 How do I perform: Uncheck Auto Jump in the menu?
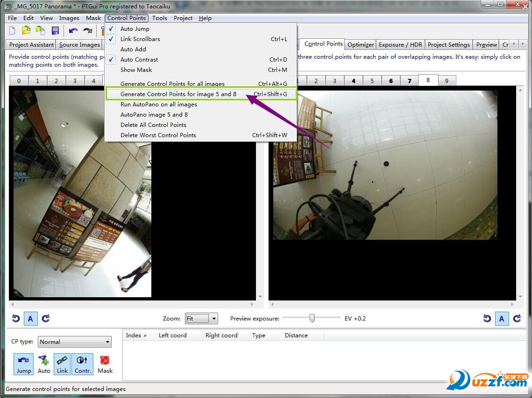coord(201,29)
